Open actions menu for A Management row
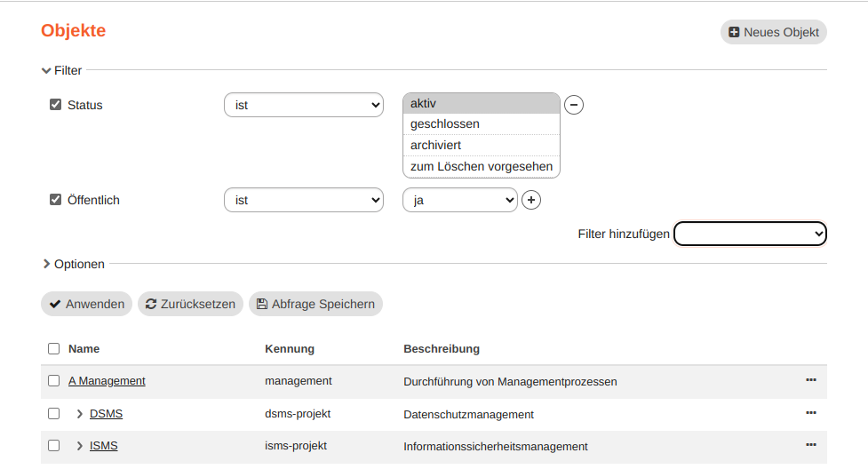This screenshot has height=469, width=868. 810,380
